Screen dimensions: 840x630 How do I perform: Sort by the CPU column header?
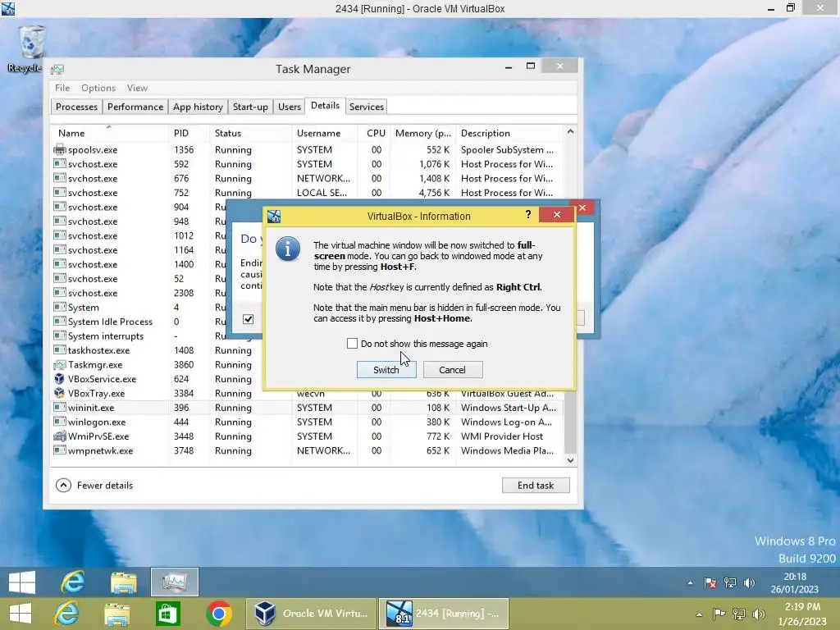[376, 133]
